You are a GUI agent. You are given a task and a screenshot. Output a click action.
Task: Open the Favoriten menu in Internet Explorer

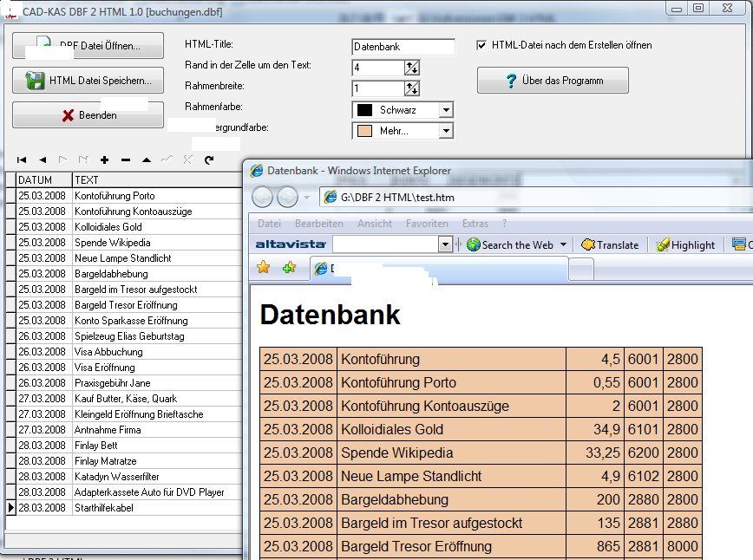click(427, 224)
